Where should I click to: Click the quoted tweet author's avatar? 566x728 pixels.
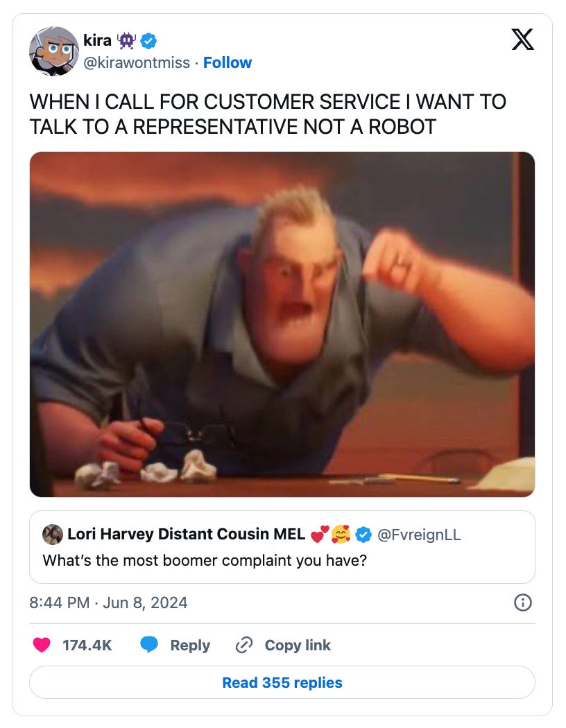[53, 535]
